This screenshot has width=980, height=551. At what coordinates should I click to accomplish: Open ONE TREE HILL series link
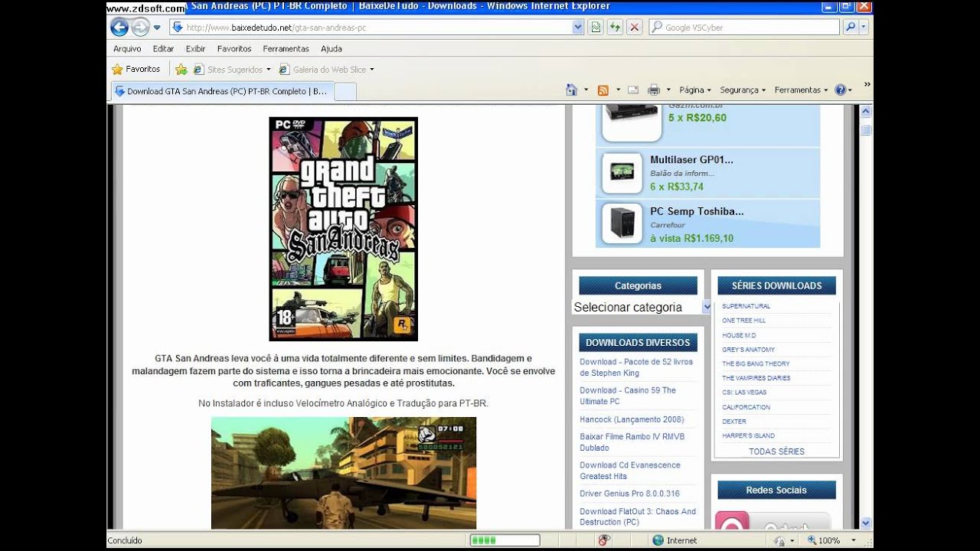[743, 321]
